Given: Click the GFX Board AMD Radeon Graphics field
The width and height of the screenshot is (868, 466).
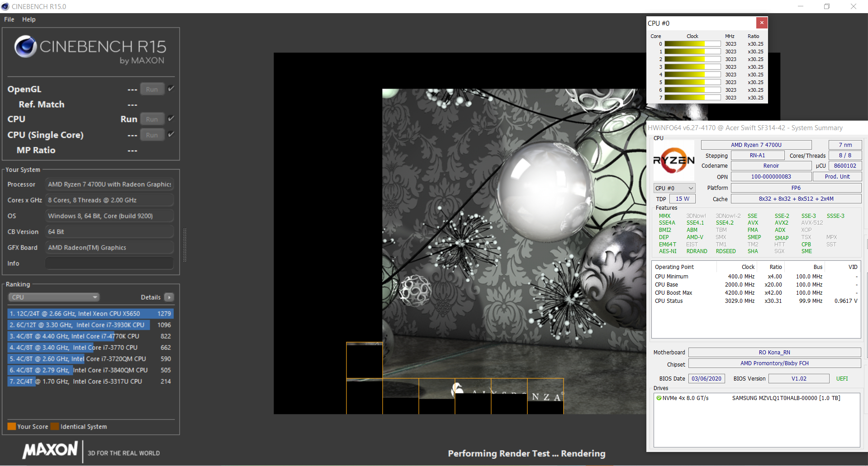Looking at the screenshot, I should coord(109,247).
